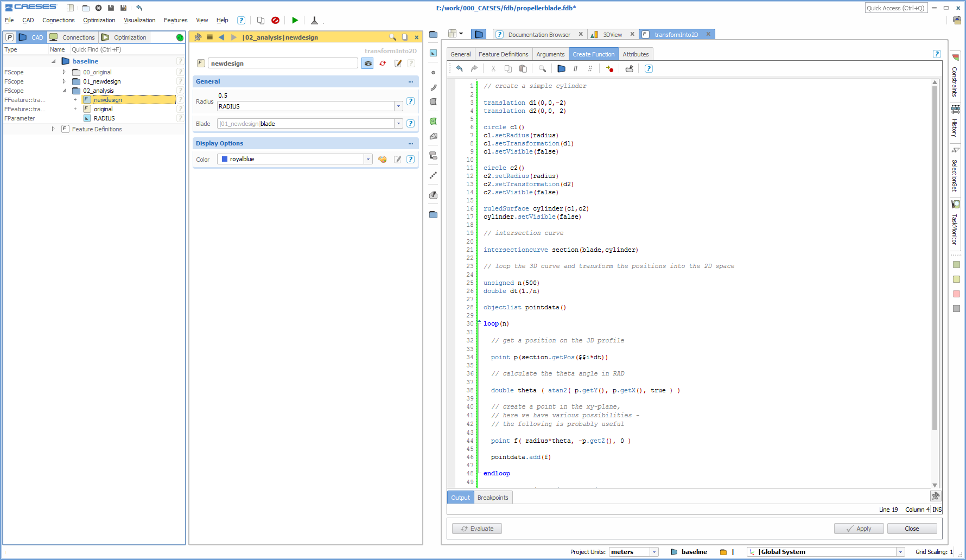Switch to the Feature Definitions tab
The width and height of the screenshot is (966, 560).
click(504, 54)
